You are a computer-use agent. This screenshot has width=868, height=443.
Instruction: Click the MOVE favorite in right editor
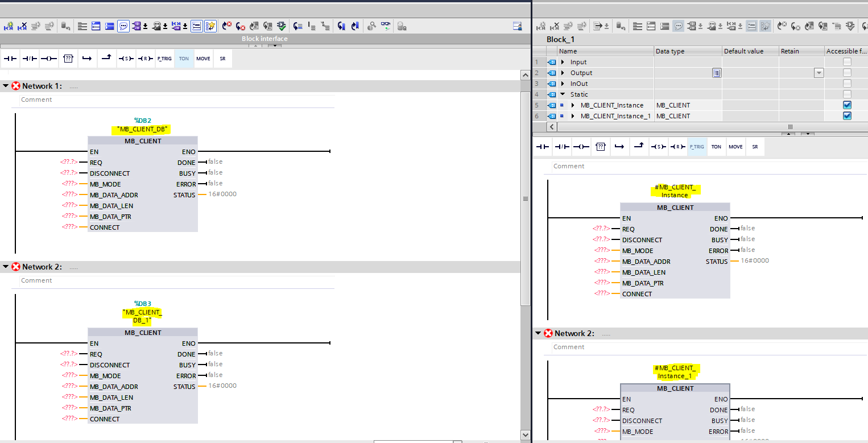click(x=735, y=147)
